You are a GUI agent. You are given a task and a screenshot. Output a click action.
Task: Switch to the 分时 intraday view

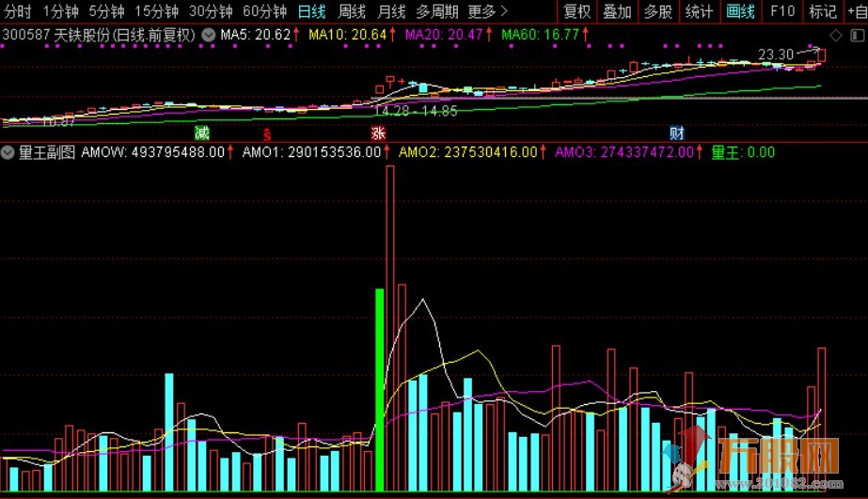[18, 11]
